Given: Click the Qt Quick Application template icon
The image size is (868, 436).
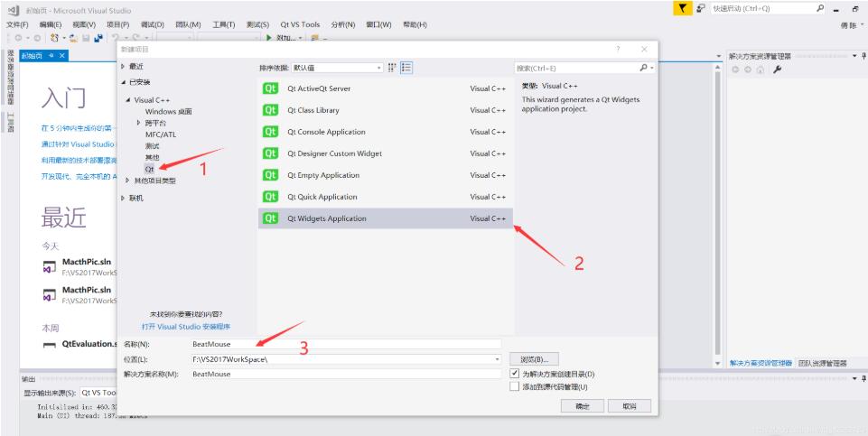Looking at the screenshot, I should tap(270, 197).
